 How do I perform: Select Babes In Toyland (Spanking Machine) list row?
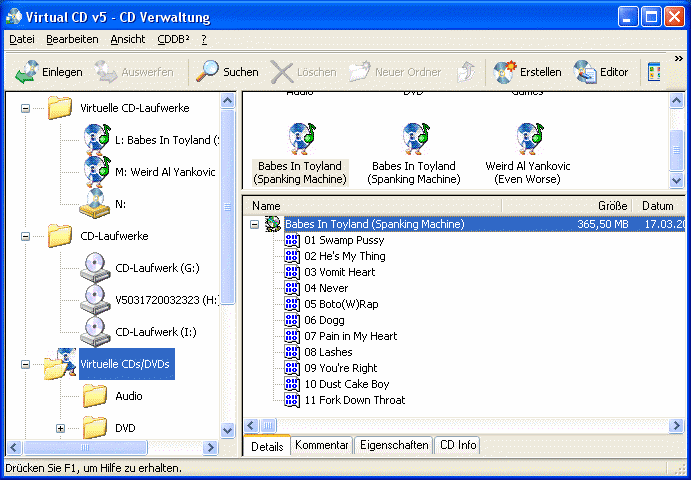point(484,224)
